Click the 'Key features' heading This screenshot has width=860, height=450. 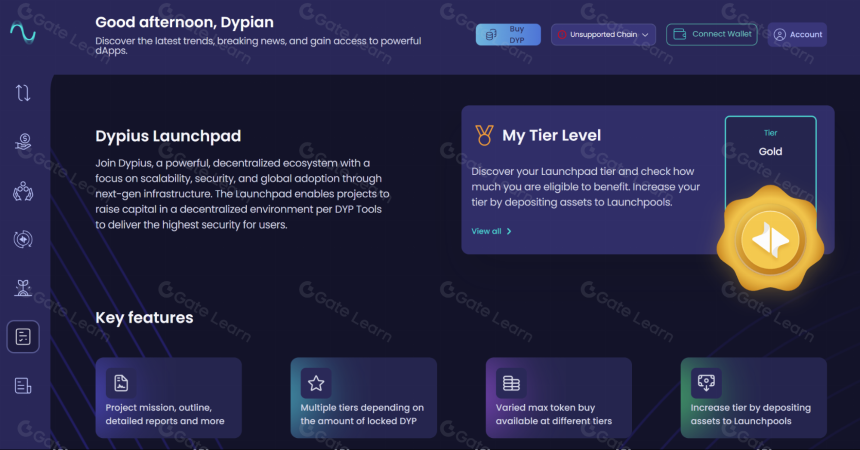[144, 318]
